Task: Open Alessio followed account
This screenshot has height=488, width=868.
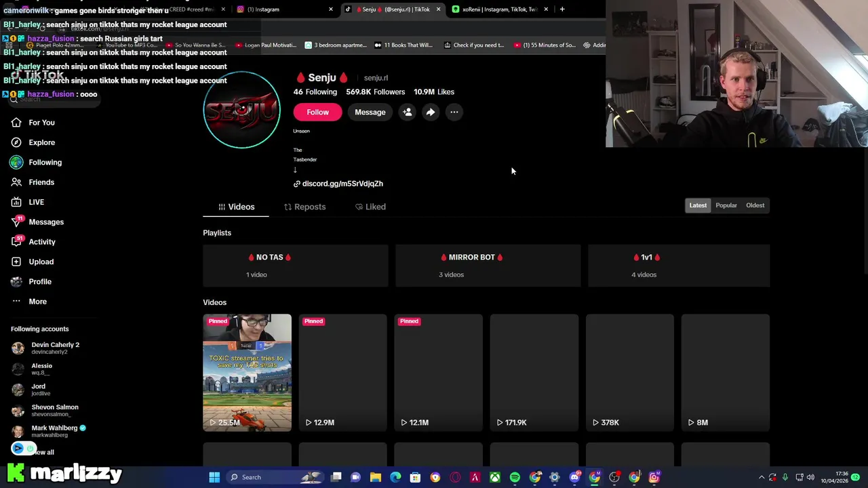Action: [x=32, y=369]
